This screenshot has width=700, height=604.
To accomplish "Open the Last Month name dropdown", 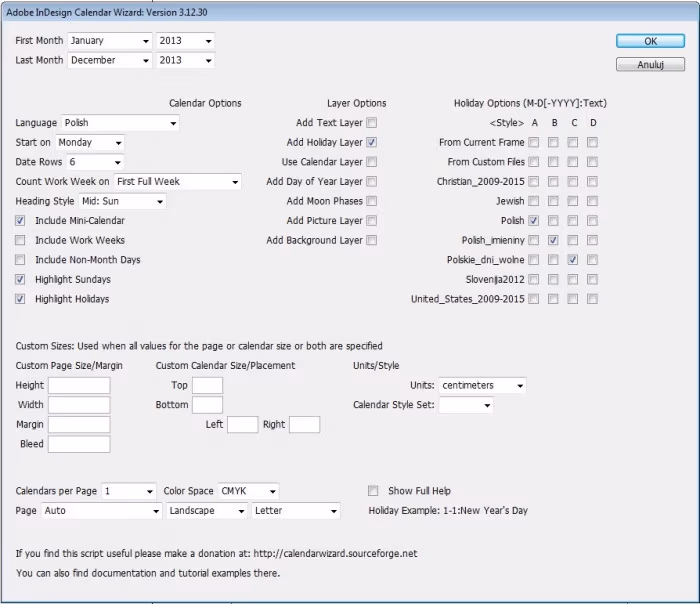I will [110, 60].
